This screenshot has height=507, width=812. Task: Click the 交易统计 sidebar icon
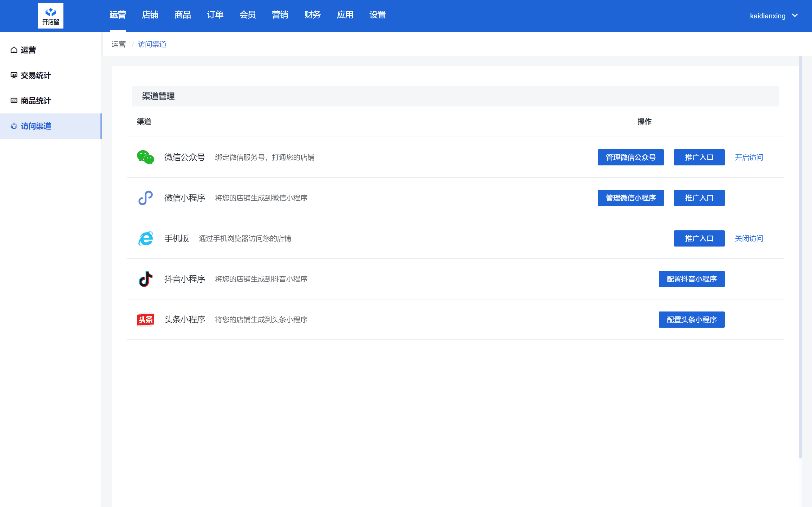[x=13, y=75]
